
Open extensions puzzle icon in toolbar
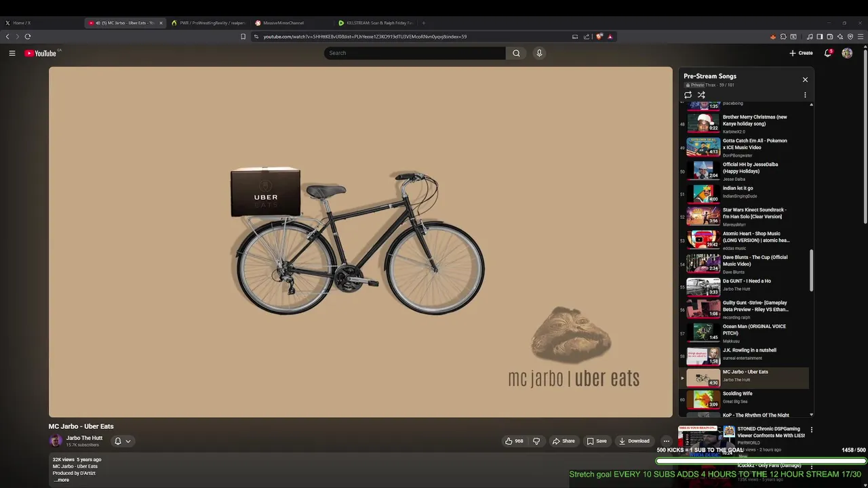click(x=783, y=37)
